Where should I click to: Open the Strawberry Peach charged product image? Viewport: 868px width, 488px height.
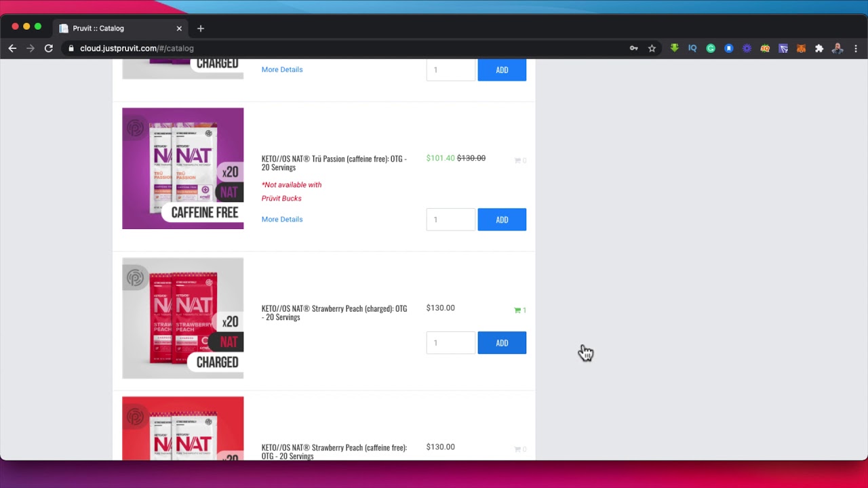click(183, 318)
